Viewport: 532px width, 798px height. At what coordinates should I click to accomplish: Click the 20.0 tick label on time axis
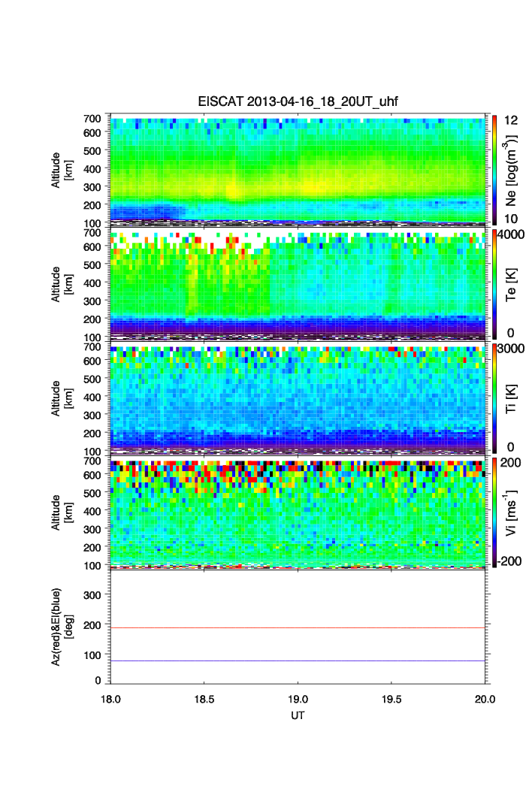point(485,699)
